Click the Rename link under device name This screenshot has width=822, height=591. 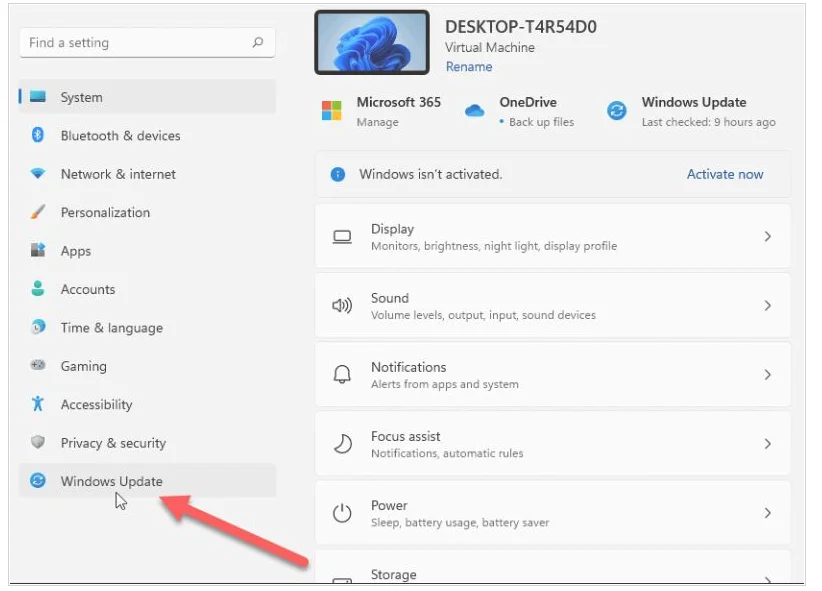469,67
